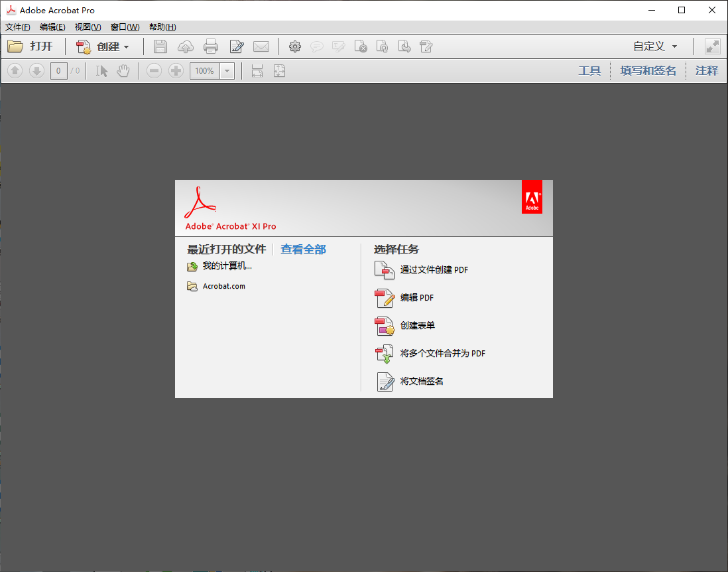This screenshot has width=728, height=572.
Task: Open 我的计算机... to browse files
Action: [227, 266]
